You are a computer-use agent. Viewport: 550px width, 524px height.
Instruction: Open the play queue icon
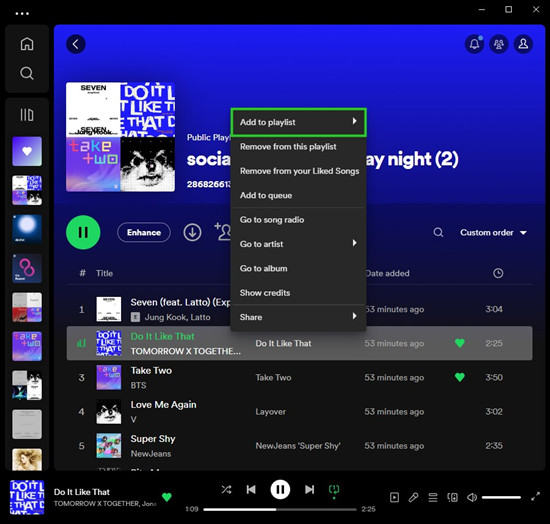tap(433, 497)
